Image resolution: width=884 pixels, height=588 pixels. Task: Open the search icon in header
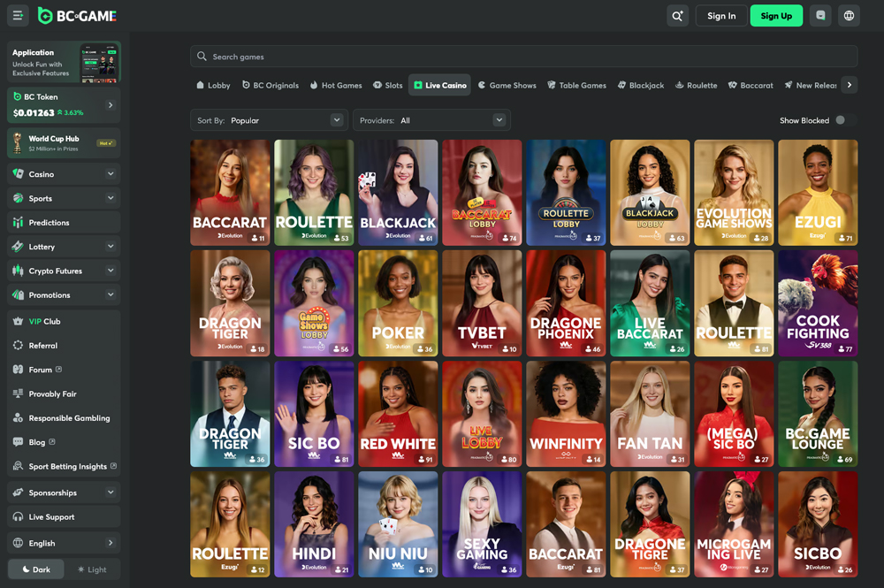tap(677, 16)
